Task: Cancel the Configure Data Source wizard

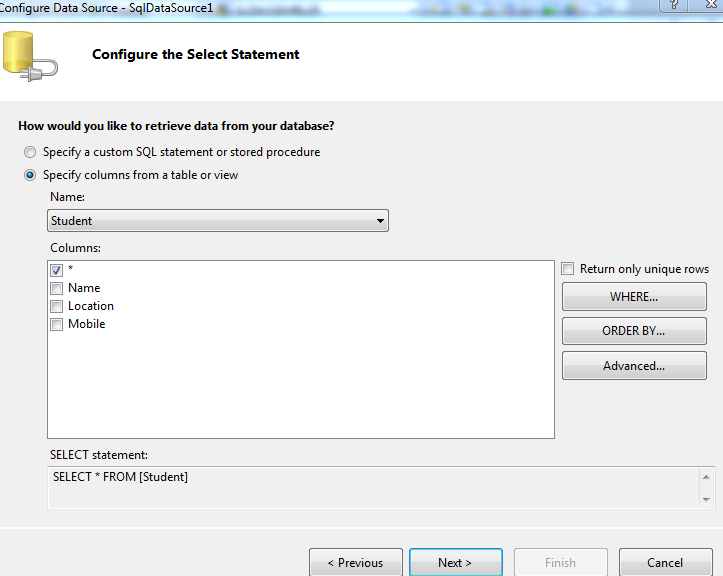Action: click(x=665, y=562)
